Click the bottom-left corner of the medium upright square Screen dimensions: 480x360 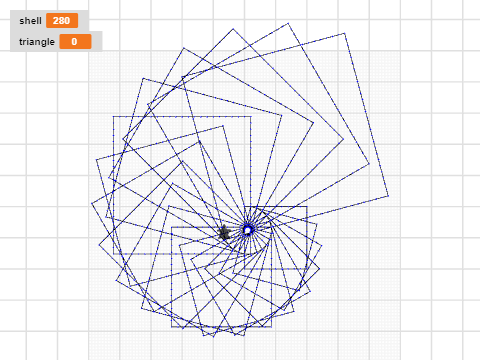pyautogui.click(x=171, y=327)
